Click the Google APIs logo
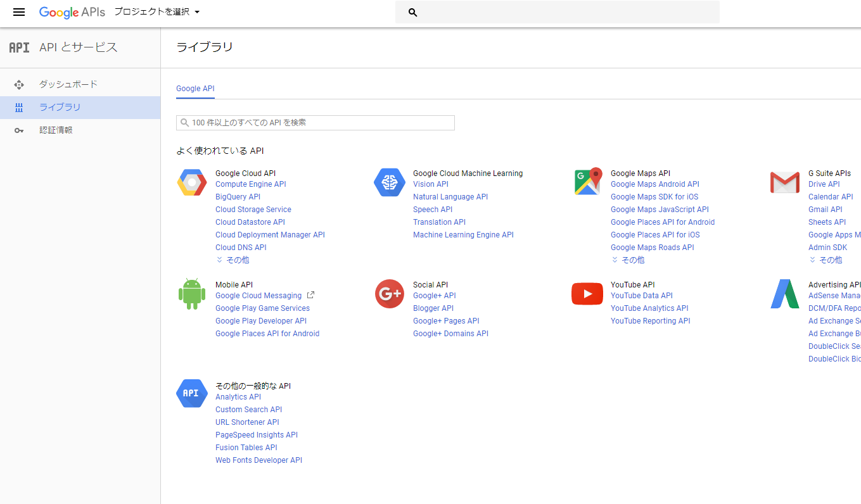 click(72, 12)
